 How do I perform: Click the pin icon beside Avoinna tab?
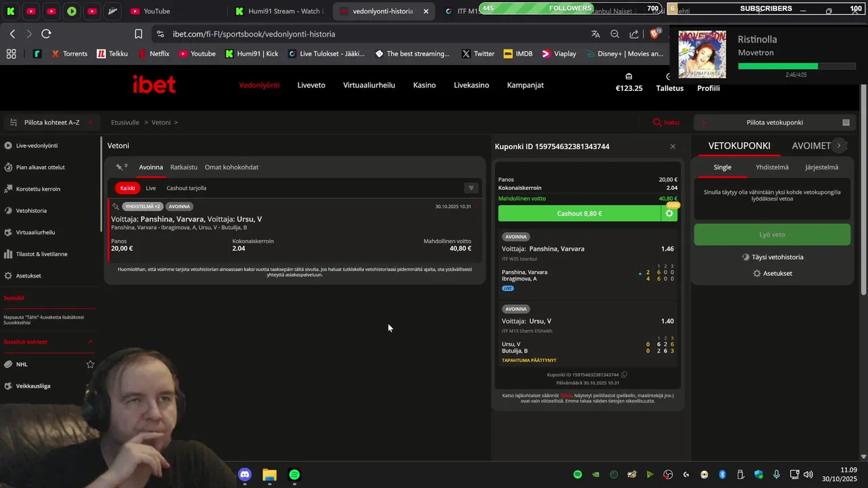(119, 167)
